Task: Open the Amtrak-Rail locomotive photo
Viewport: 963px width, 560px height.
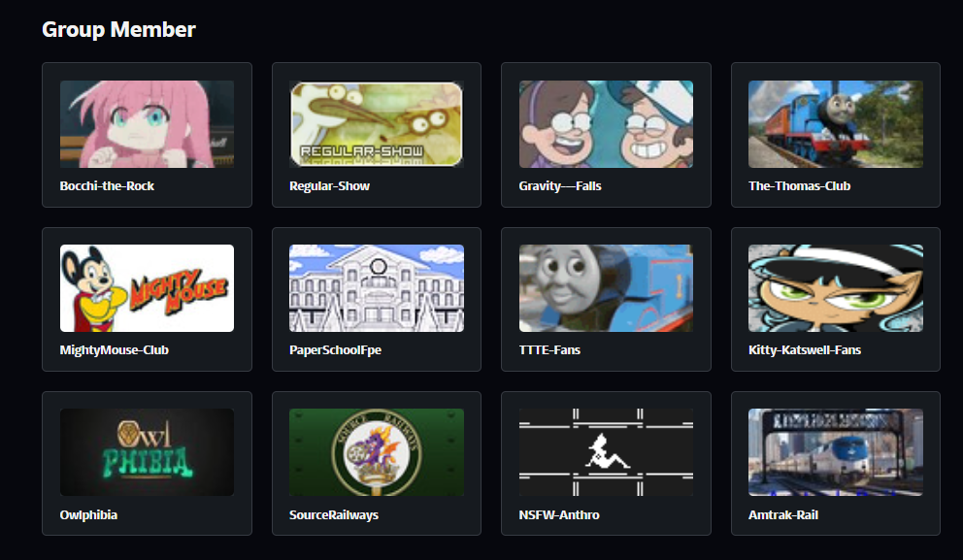Action: click(x=835, y=452)
